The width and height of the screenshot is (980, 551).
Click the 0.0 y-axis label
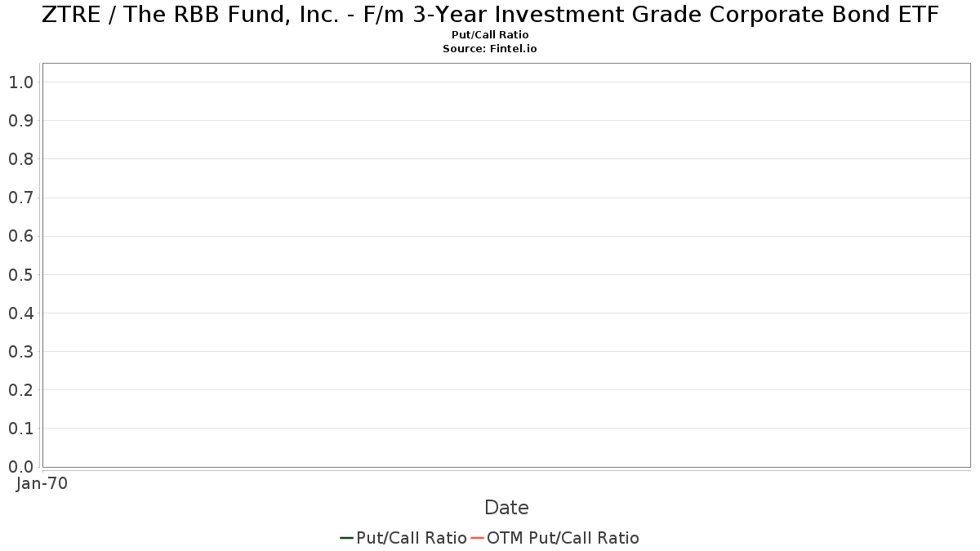(20, 466)
